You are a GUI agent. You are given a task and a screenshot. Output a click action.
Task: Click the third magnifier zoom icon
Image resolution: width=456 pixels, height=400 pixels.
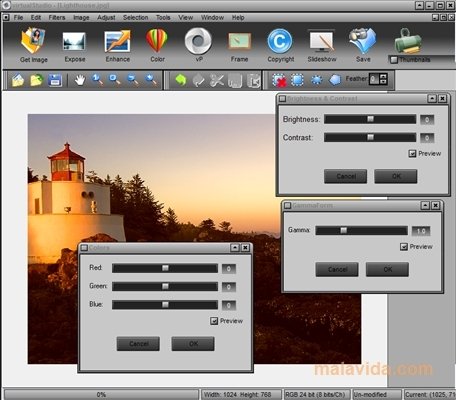[133, 80]
